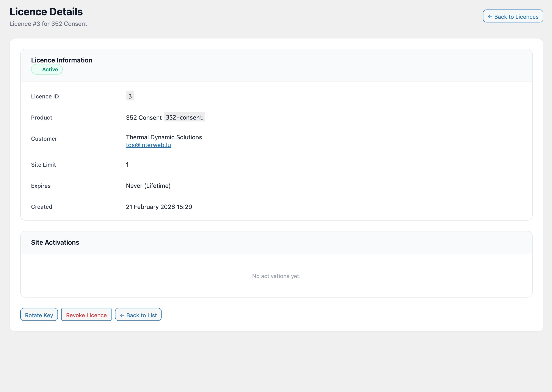This screenshot has height=392, width=552.
Task: Select the Licence ID value 3
Action: (130, 96)
